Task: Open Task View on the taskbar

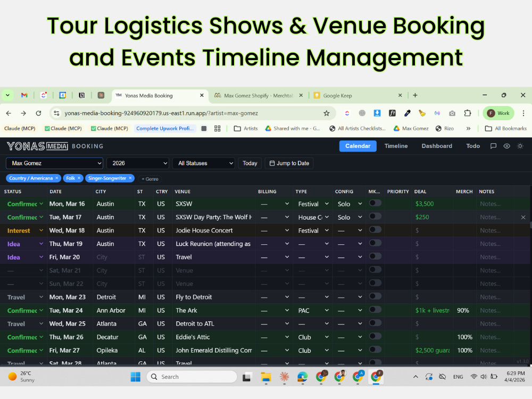Action: pyautogui.click(x=247, y=377)
